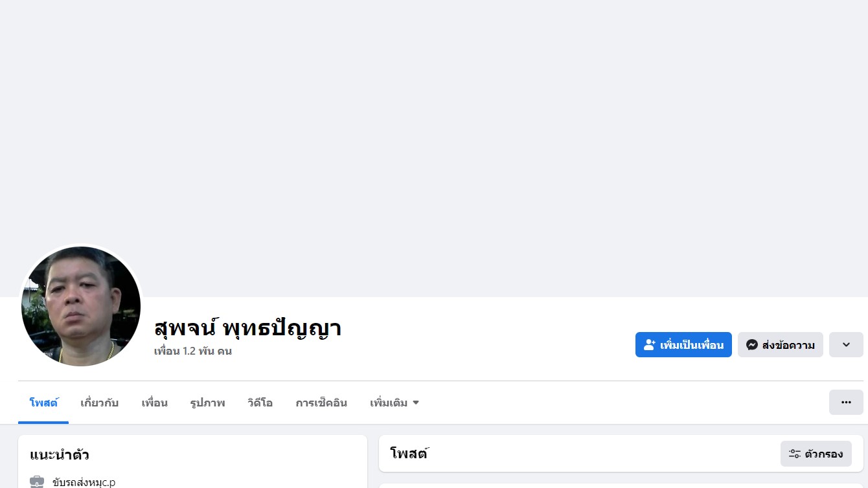Open the three-dots options menu
The image size is (868, 488).
846,402
